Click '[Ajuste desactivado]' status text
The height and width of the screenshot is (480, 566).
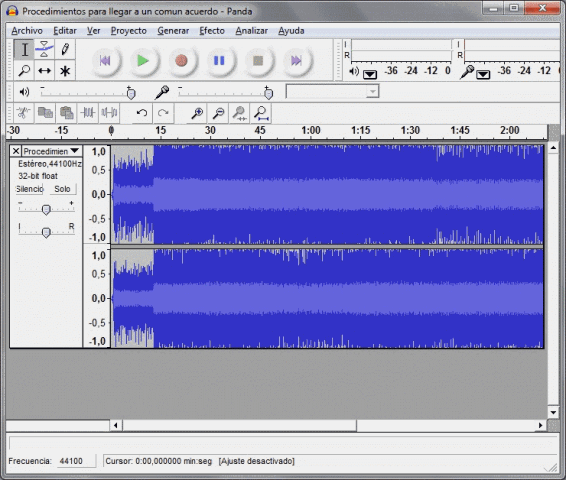[x=256, y=461]
